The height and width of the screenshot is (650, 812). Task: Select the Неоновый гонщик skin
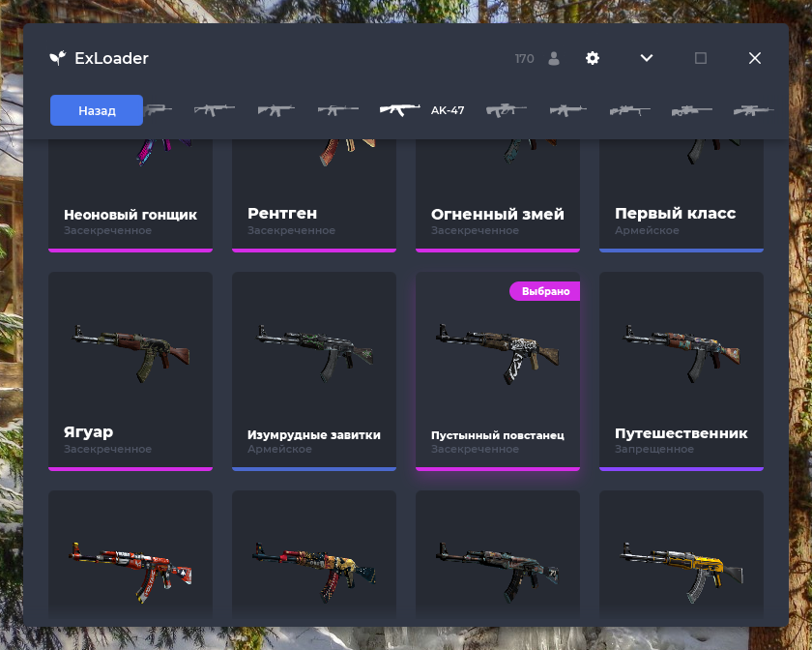pyautogui.click(x=130, y=196)
